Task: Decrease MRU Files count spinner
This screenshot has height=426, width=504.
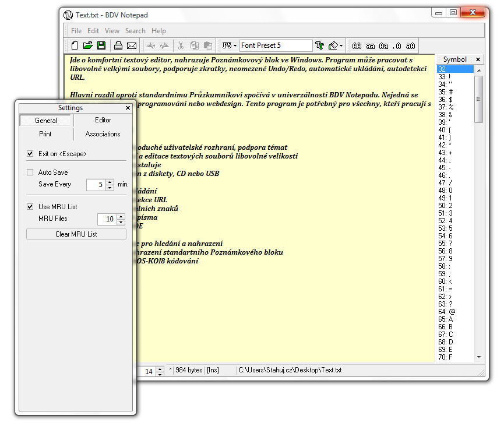Action: pyautogui.click(x=121, y=222)
